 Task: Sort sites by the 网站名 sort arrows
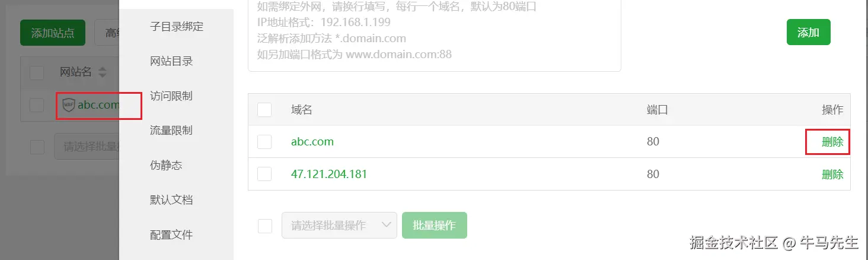[103, 72]
